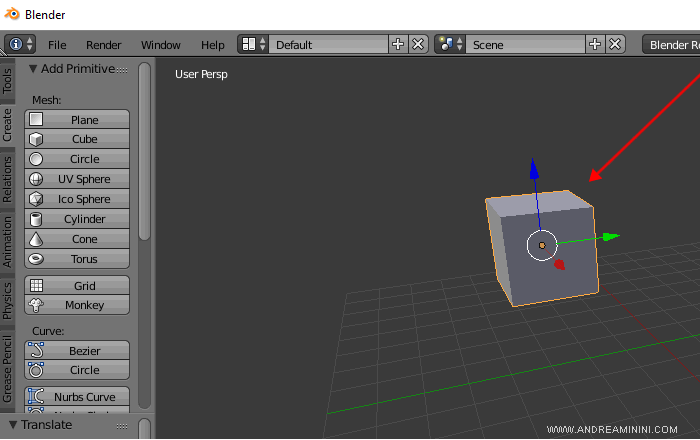Click the blue Z axis manipulator arrow
The width and height of the screenshot is (700, 440).
[x=534, y=170]
